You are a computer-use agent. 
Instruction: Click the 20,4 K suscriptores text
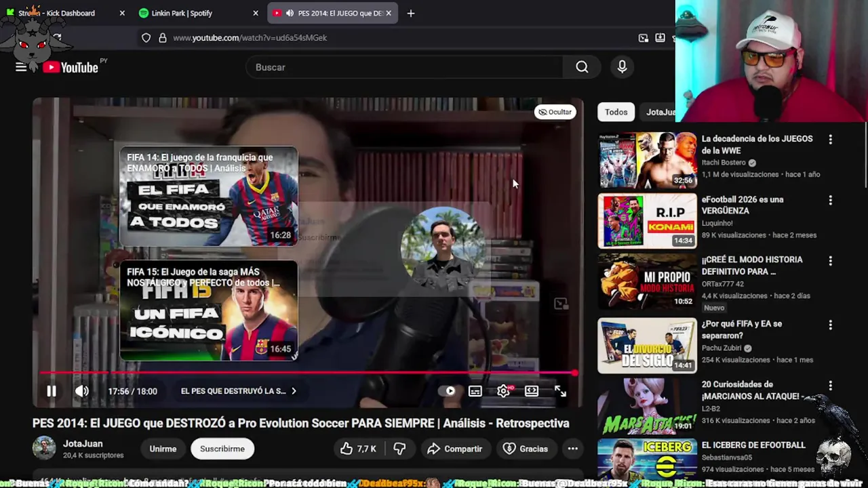[94, 455]
